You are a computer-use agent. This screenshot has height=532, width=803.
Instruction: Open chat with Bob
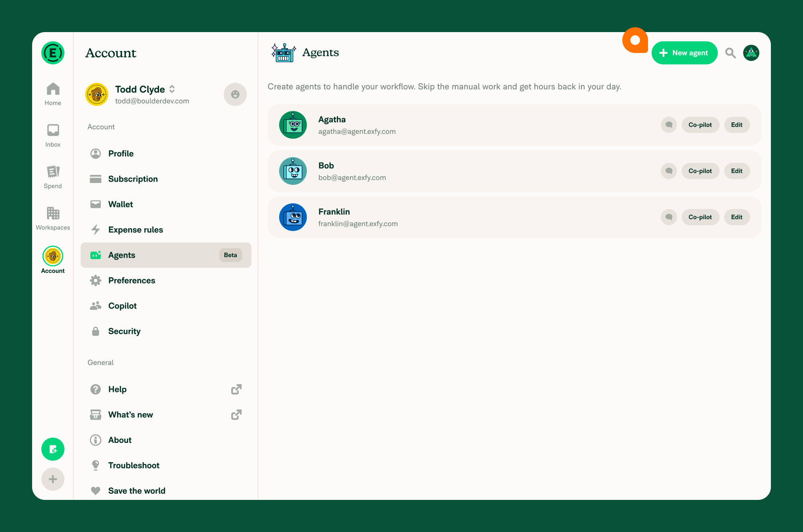tap(669, 171)
